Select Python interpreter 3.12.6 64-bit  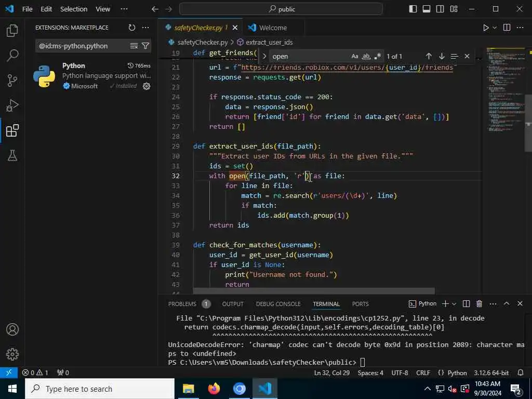(491, 373)
